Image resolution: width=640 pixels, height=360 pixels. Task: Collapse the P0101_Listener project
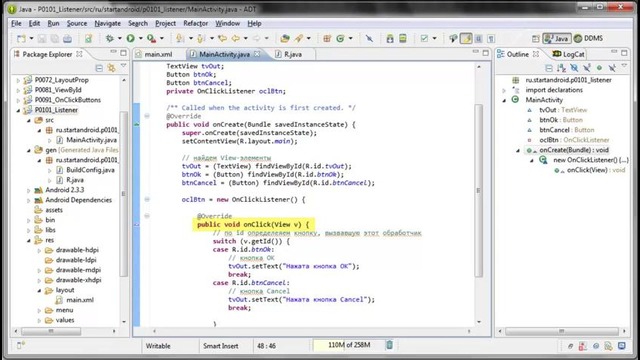(x=18, y=110)
